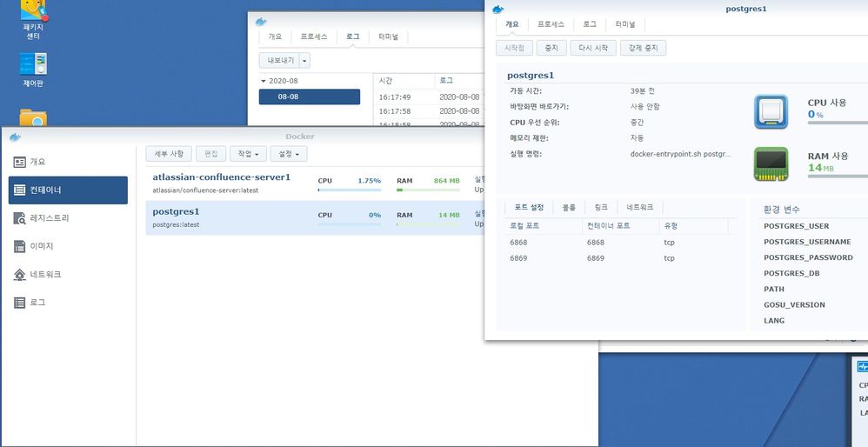Click POSTGRES_USER environment variable
The width and height of the screenshot is (868, 447).
[796, 226]
